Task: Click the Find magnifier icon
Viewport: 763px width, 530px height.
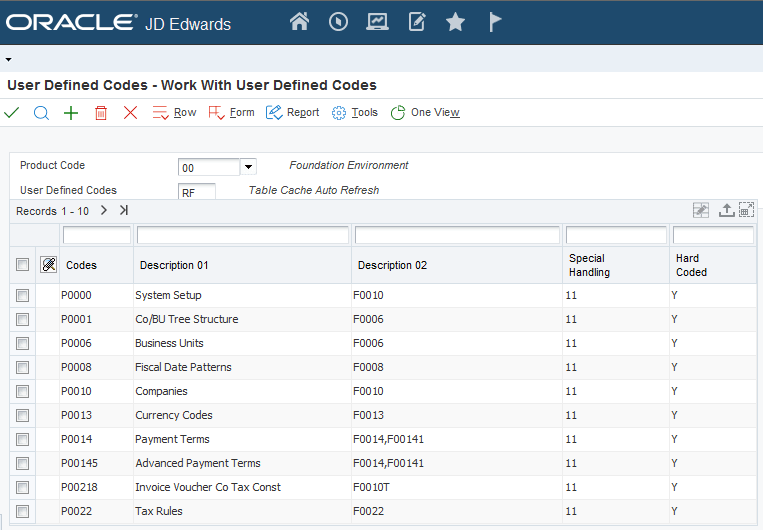Action: pos(41,113)
